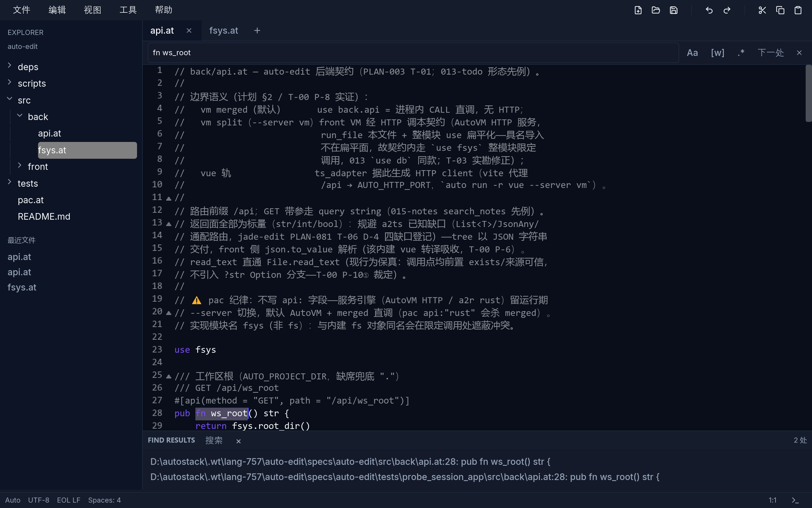This screenshot has height=508, width=812.
Task: Collapse the src folder
Action: (10, 99)
